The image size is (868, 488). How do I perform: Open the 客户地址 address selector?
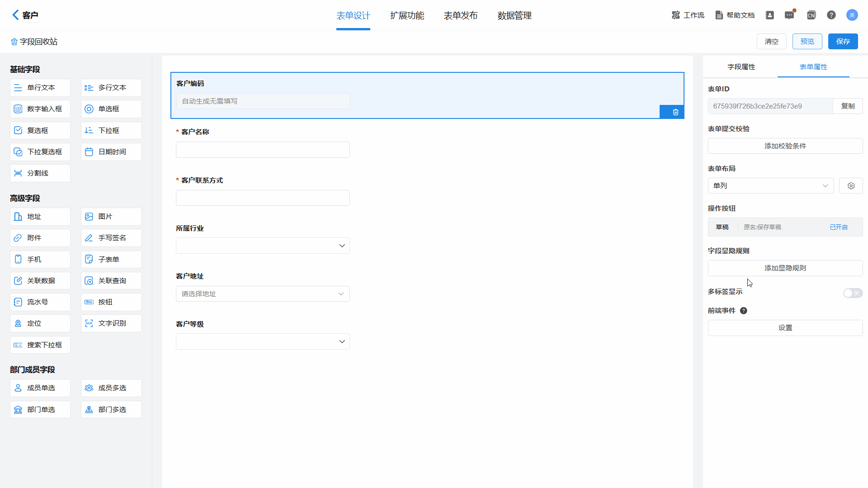pos(263,294)
